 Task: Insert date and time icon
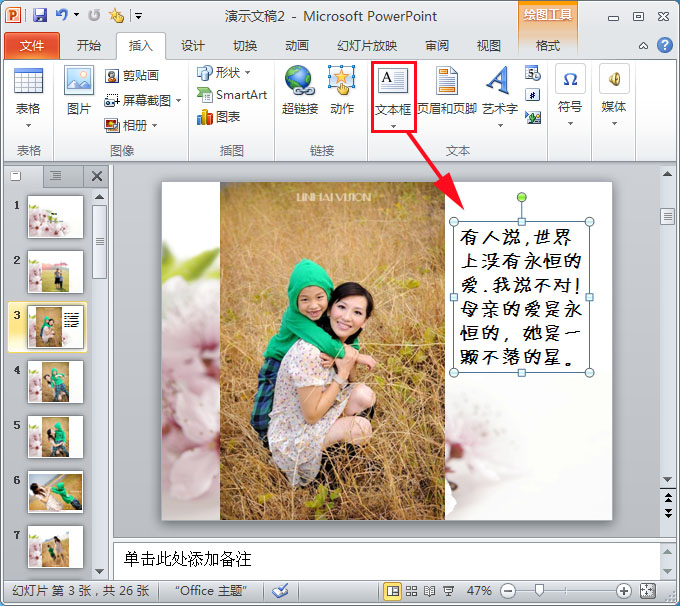point(533,73)
